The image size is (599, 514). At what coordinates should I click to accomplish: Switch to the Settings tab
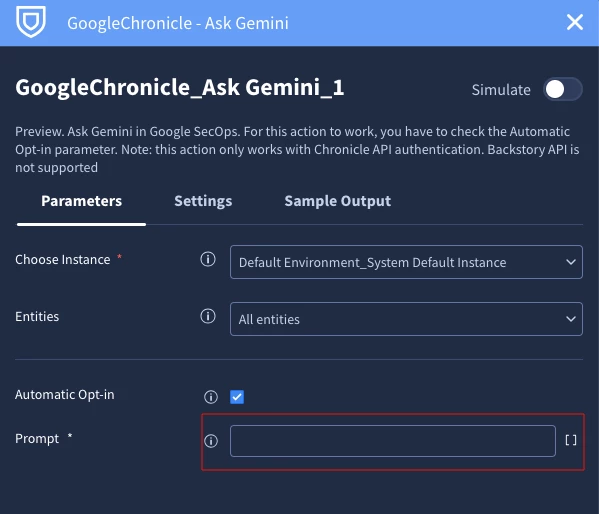[x=203, y=201]
